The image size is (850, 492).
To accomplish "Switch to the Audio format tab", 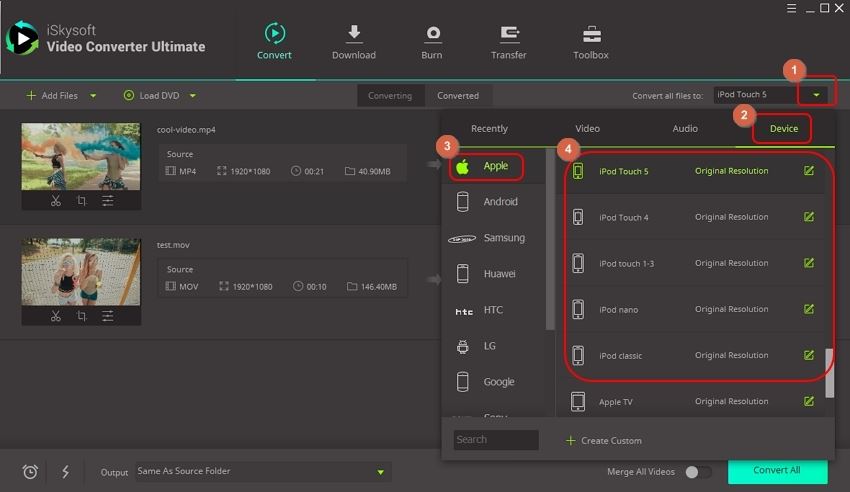I will (685, 129).
